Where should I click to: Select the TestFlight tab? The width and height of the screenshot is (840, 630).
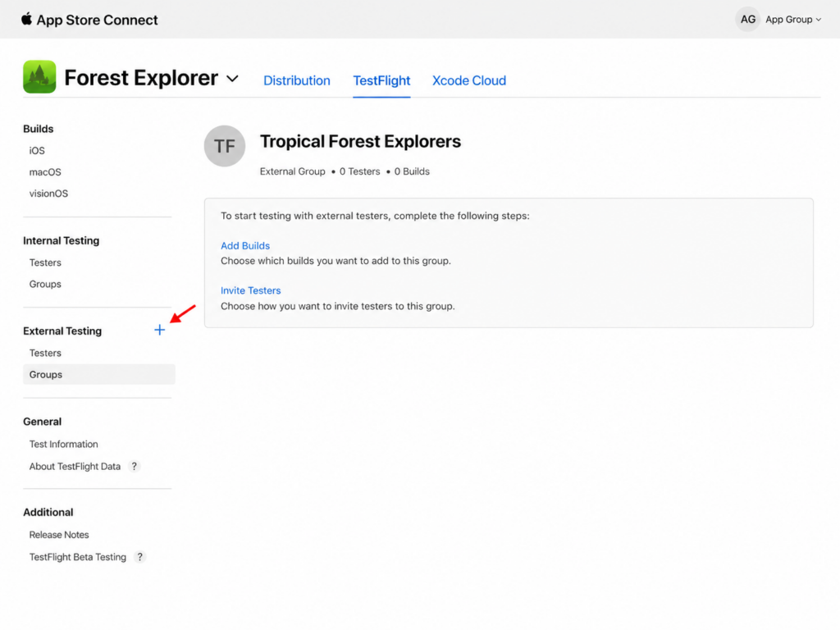click(x=381, y=80)
